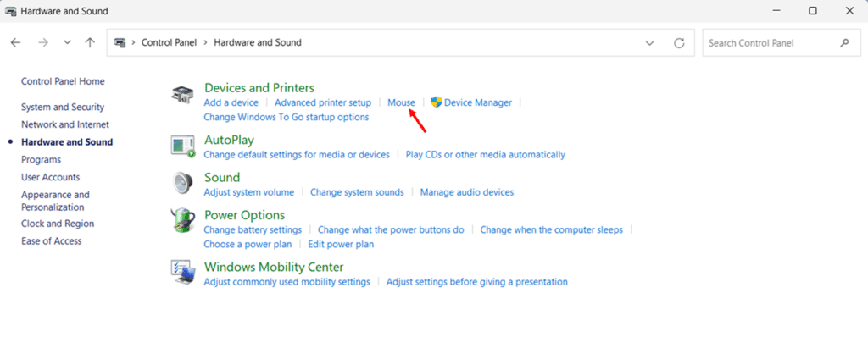
Task: Open the recent locations chevron
Action: 67,42
